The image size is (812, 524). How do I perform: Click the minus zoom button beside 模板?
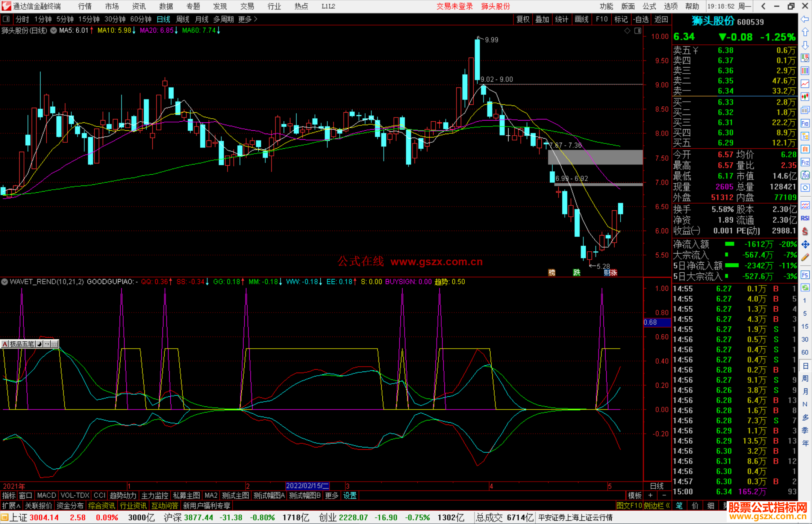tap(664, 495)
